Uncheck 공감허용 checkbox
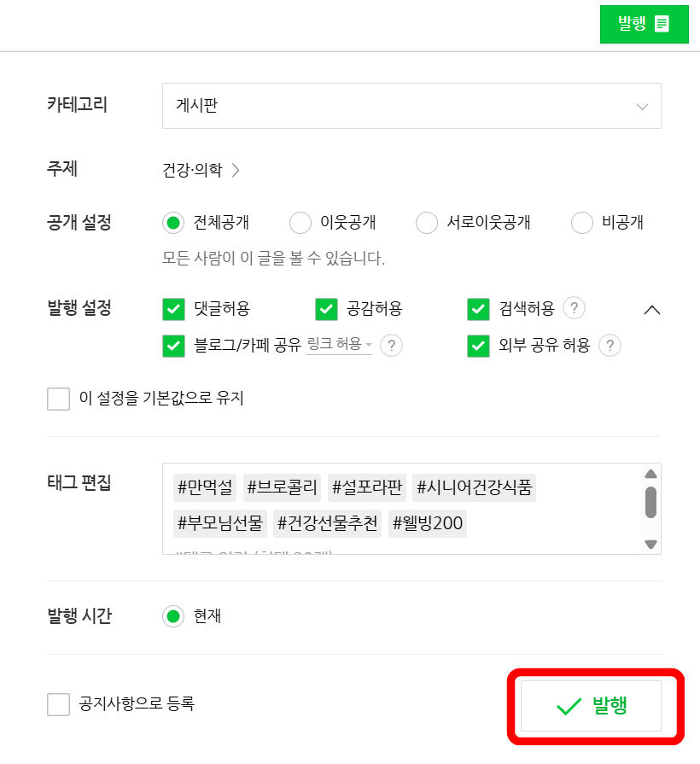The image size is (700, 764). click(326, 308)
